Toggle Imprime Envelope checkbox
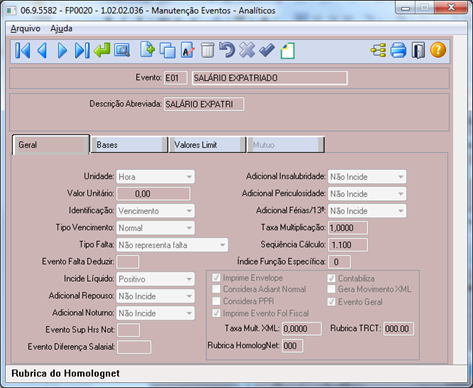The image size is (473, 388). pyautogui.click(x=216, y=278)
